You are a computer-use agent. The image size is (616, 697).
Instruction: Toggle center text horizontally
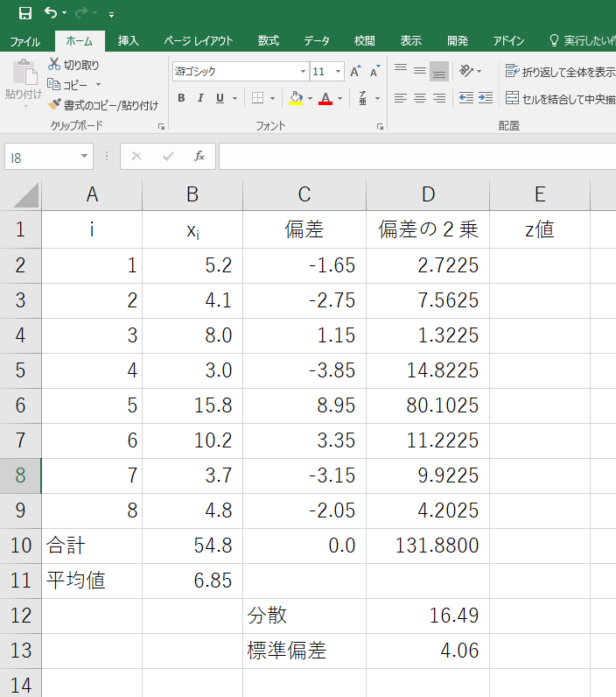(x=420, y=98)
